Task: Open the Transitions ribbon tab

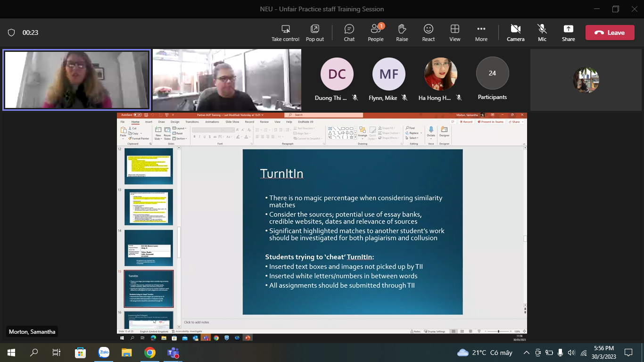Action: pos(192,122)
